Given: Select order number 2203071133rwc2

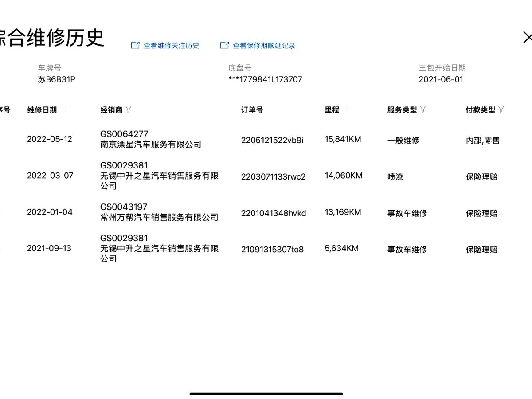Looking at the screenshot, I should [273, 176].
